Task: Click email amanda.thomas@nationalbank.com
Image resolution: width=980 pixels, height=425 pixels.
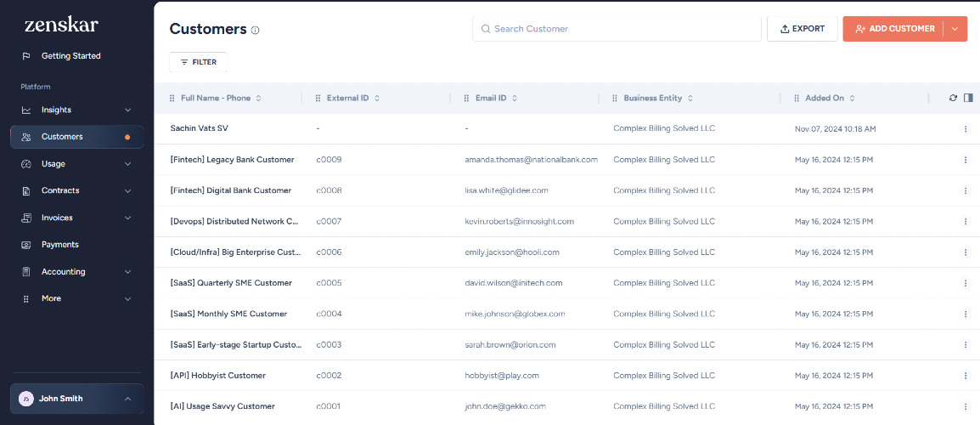Action: tap(532, 160)
